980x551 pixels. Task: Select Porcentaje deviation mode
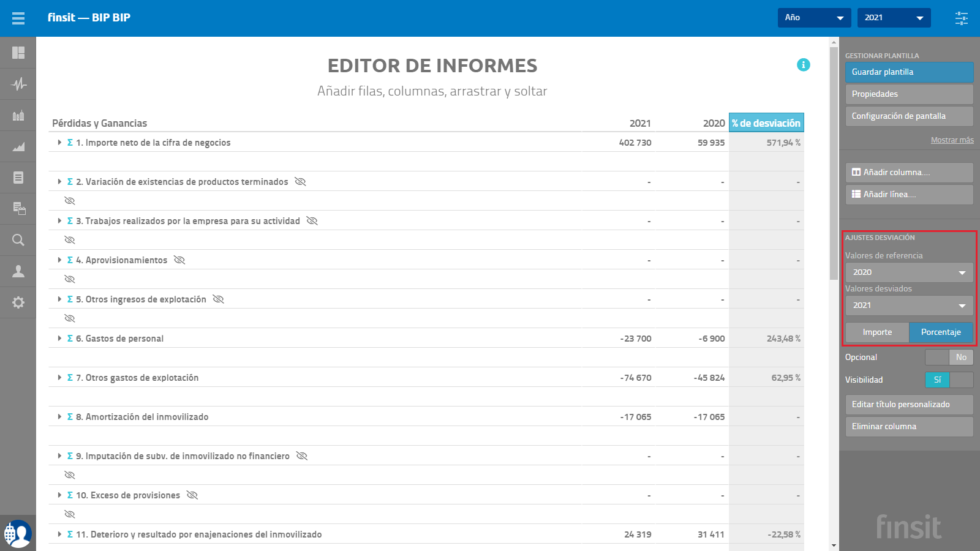941,332
